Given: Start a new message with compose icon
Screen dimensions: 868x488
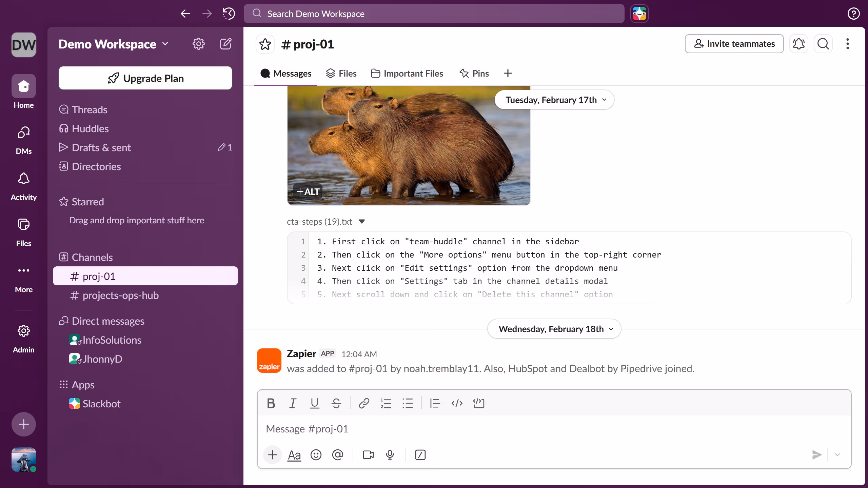Looking at the screenshot, I should tap(226, 44).
